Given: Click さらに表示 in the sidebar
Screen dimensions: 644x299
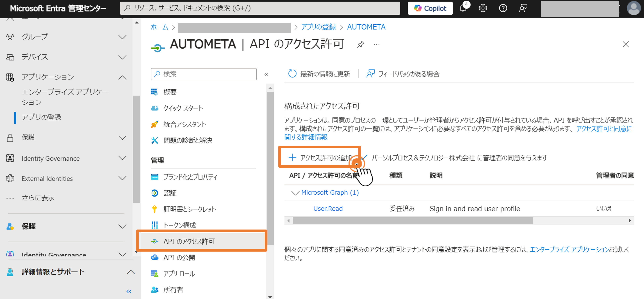Looking at the screenshot, I should point(38,198).
